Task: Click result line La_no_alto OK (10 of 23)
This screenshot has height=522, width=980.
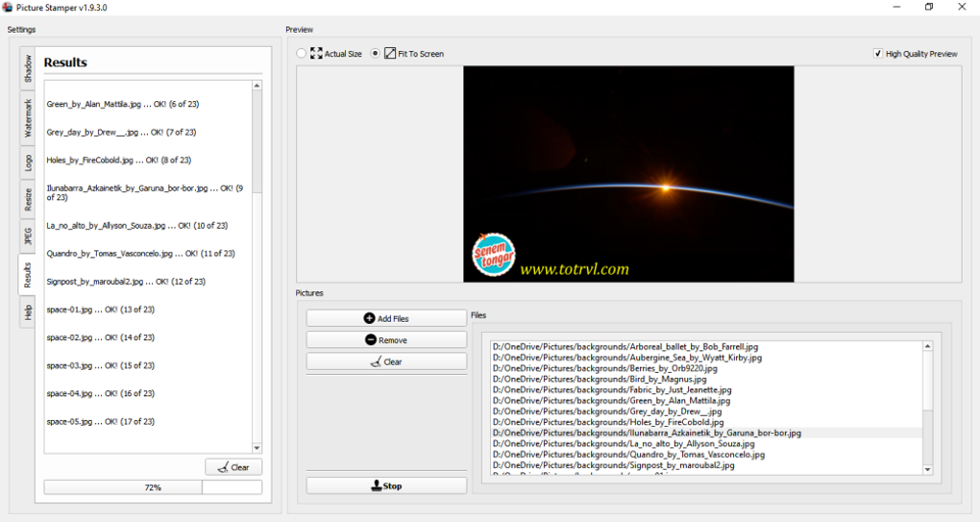Action: coord(136,225)
